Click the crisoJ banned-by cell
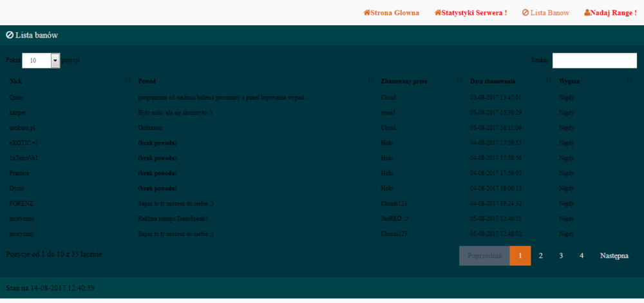The image size is (644, 303). [x=388, y=113]
